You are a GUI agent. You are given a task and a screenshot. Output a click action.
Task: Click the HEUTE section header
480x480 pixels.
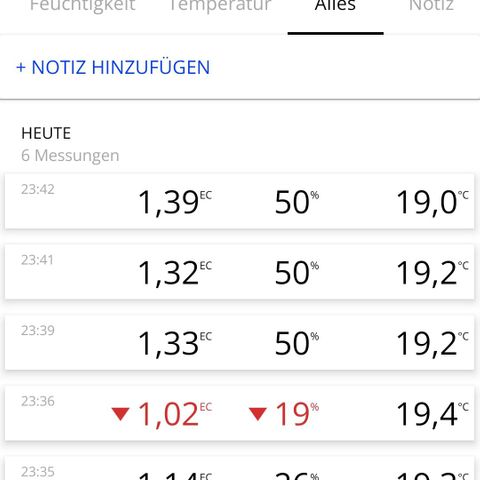(46, 133)
